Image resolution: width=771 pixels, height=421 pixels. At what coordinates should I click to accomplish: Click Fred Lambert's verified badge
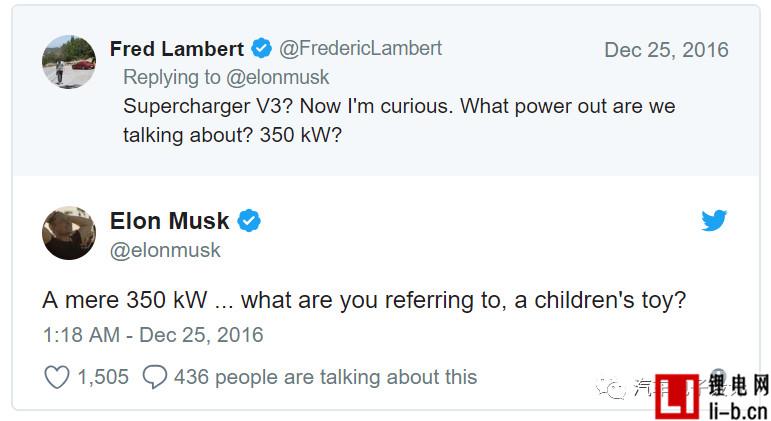click(261, 48)
